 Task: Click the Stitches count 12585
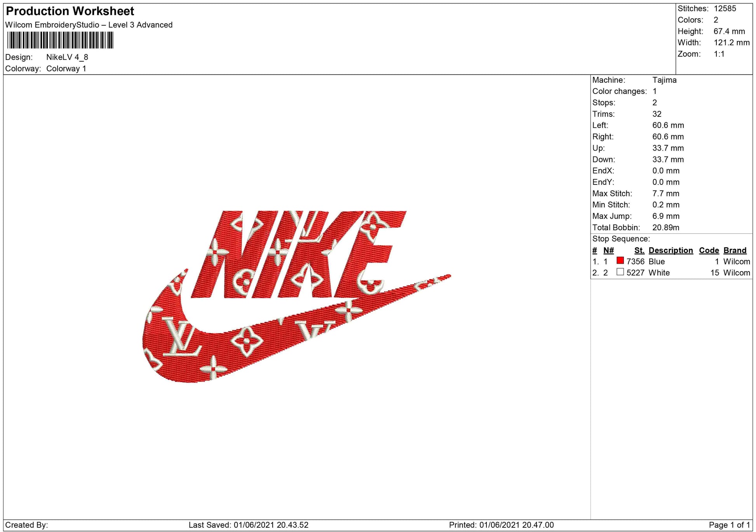[x=725, y=9]
